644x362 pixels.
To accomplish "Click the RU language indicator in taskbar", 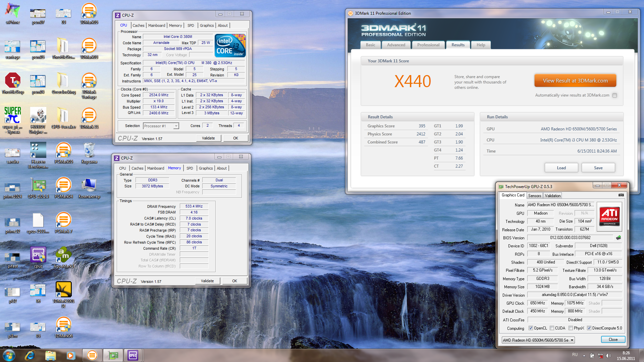I will point(575,355).
